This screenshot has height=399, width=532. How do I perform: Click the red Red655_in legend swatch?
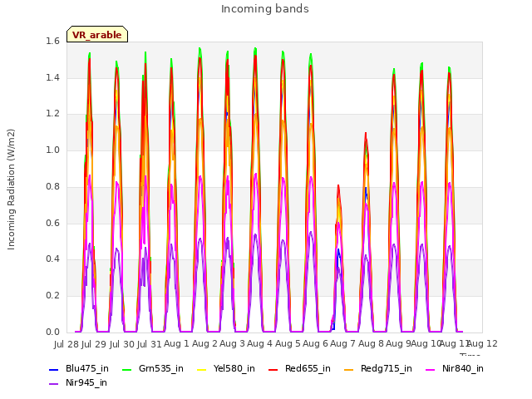[x=273, y=369]
